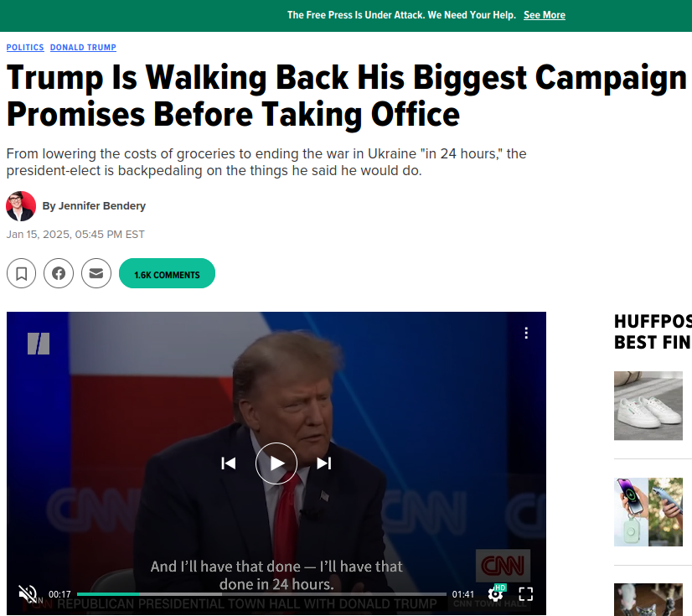Unmute the video player sound

[x=28, y=594]
